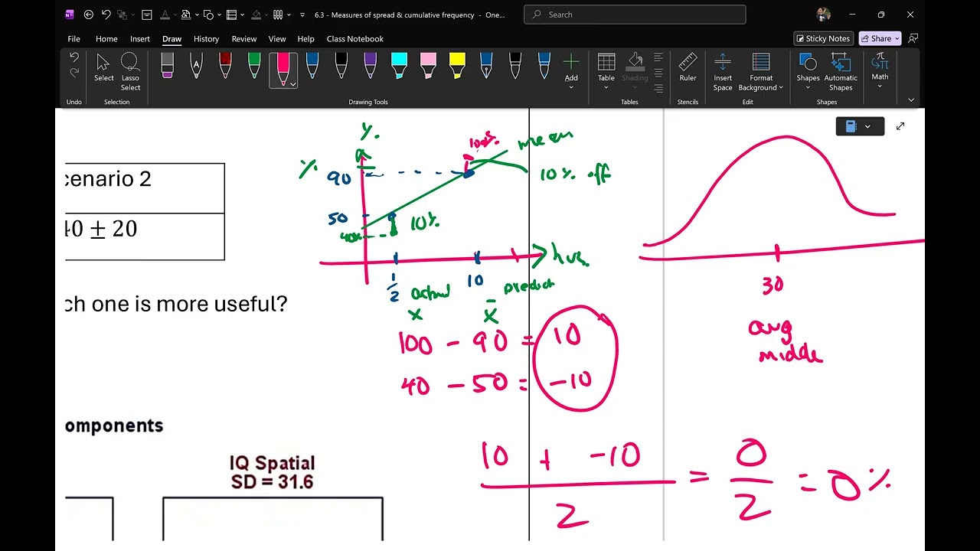This screenshot has width=980, height=551.
Task: Select the dark red galaxy pen
Action: [x=225, y=66]
